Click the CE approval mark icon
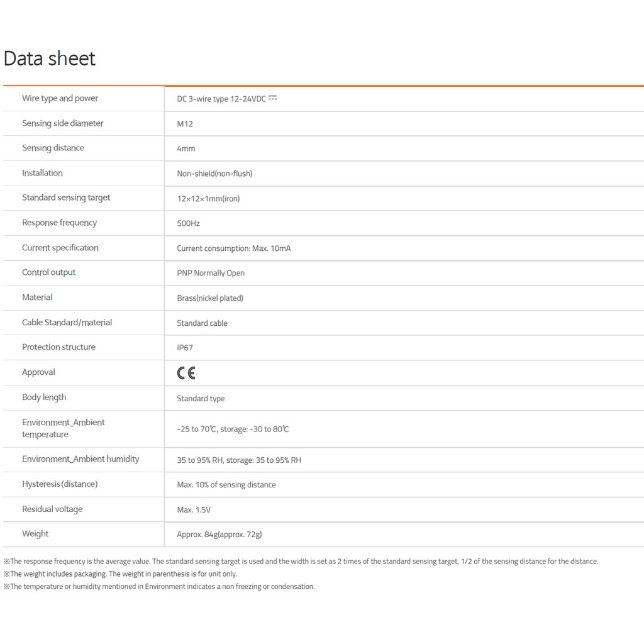Image resolution: width=644 pixels, height=644 pixels. coord(186,373)
